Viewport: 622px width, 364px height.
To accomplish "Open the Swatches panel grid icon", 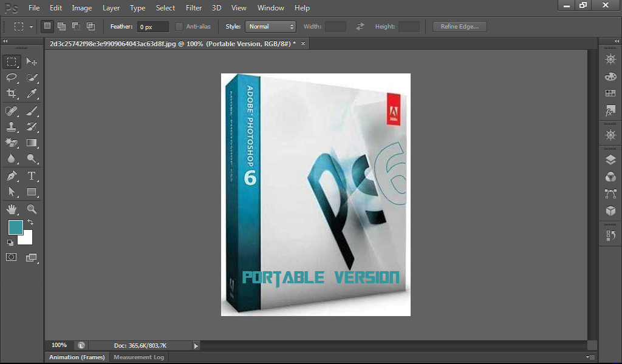I will (610, 93).
